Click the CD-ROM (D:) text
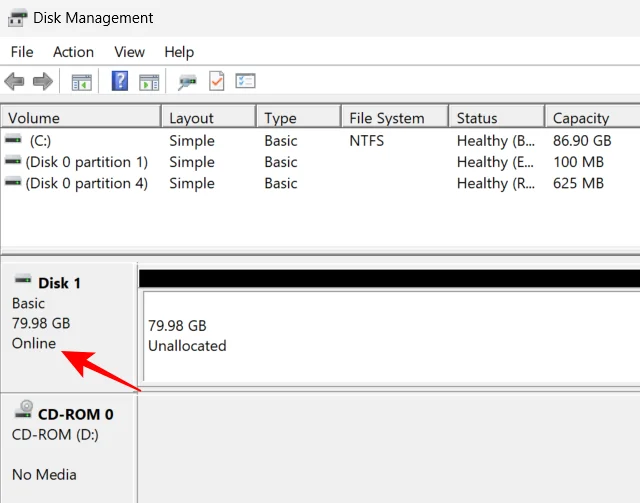This screenshot has width=640, height=503. (55, 434)
